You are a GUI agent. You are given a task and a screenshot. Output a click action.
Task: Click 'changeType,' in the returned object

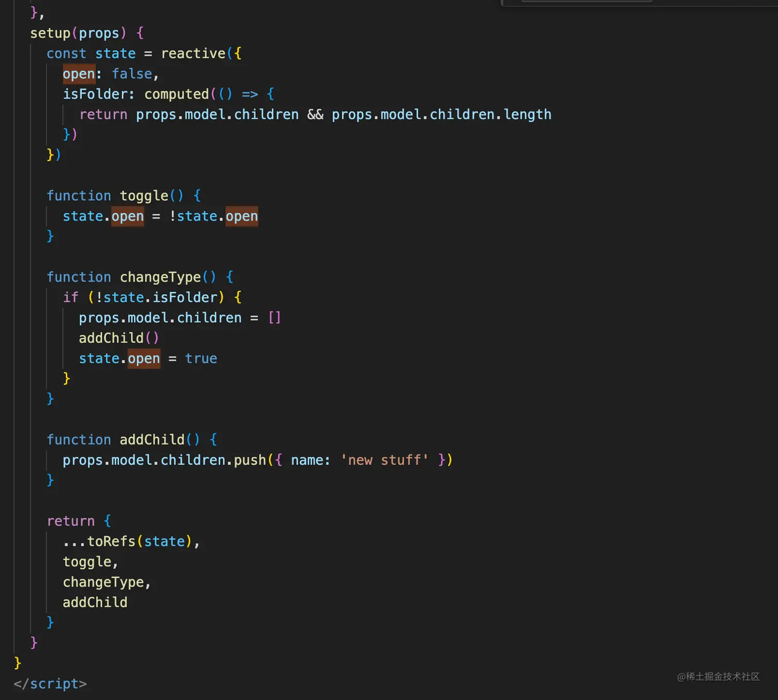coord(107,582)
